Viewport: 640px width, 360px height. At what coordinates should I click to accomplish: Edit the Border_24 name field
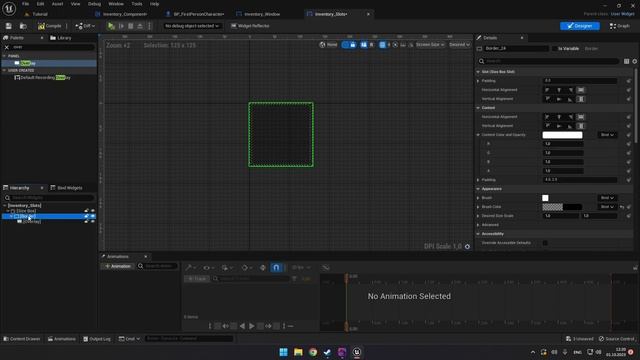tap(516, 49)
